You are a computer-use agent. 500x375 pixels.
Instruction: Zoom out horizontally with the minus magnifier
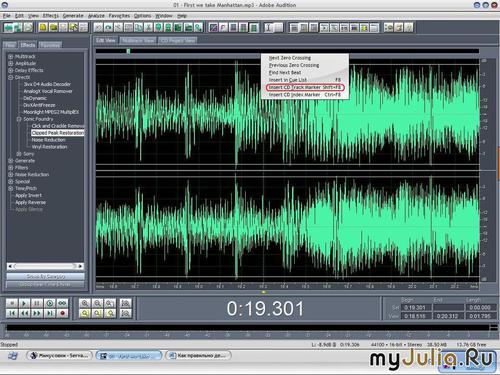97,303
